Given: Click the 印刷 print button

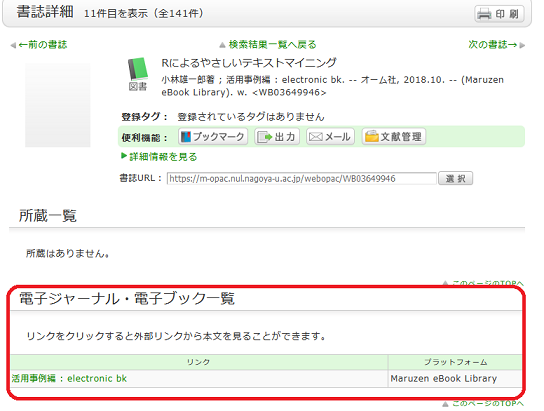Looking at the screenshot, I should tap(499, 14).
